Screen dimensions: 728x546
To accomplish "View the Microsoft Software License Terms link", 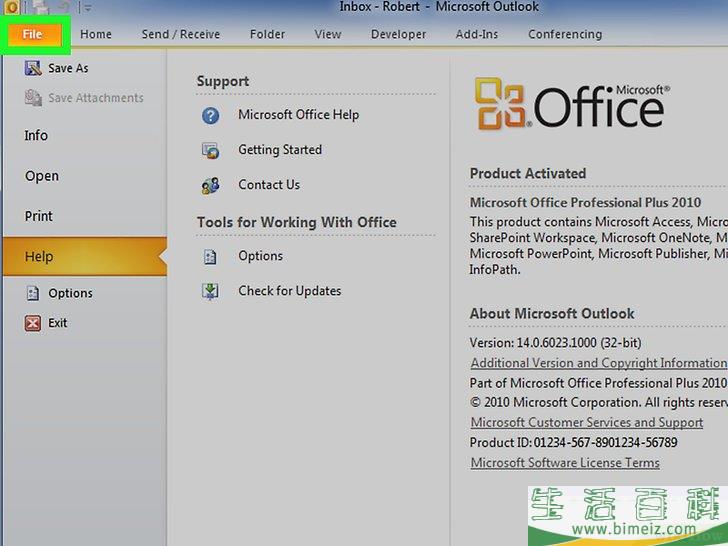I will tap(565, 463).
